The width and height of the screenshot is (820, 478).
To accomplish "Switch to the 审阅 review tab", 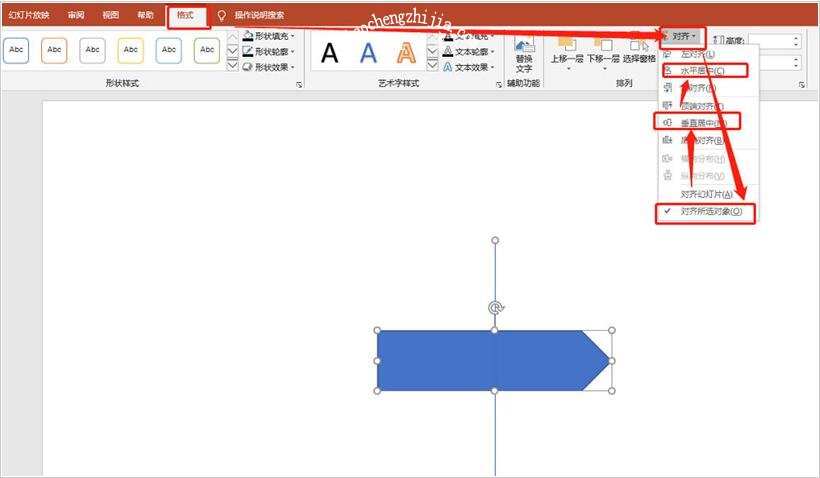I will [x=76, y=15].
